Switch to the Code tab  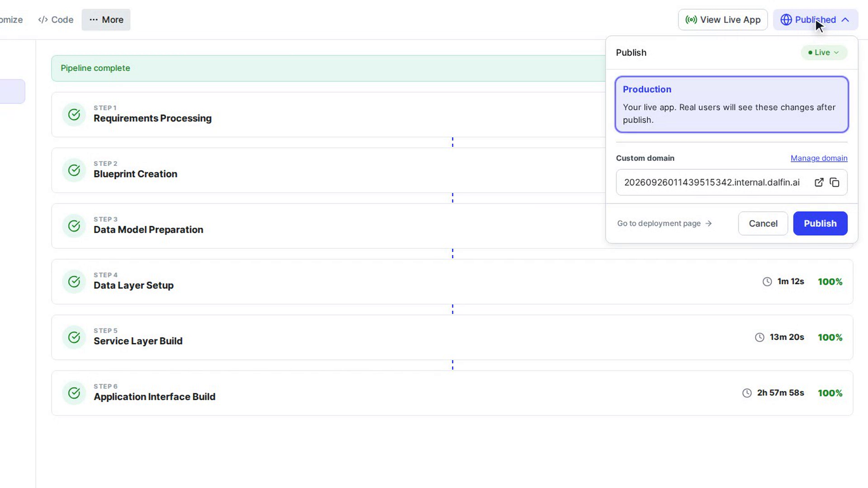point(56,20)
